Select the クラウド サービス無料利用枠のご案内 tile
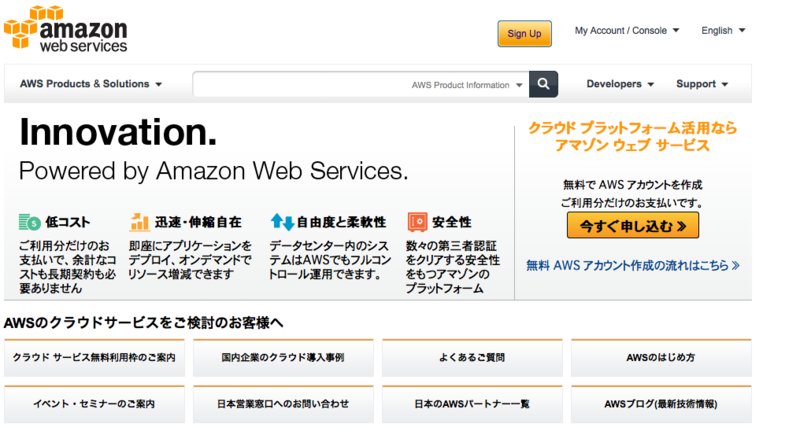Viewport: 800px width, 435px height. pos(94,358)
